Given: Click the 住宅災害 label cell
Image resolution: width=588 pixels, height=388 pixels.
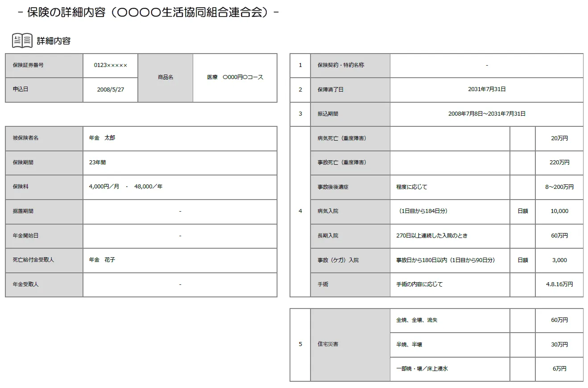Looking at the screenshot, I should pos(350,345).
